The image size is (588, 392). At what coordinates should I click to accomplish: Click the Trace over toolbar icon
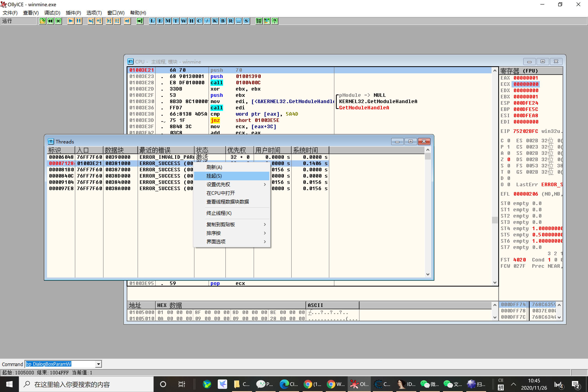(x=117, y=21)
